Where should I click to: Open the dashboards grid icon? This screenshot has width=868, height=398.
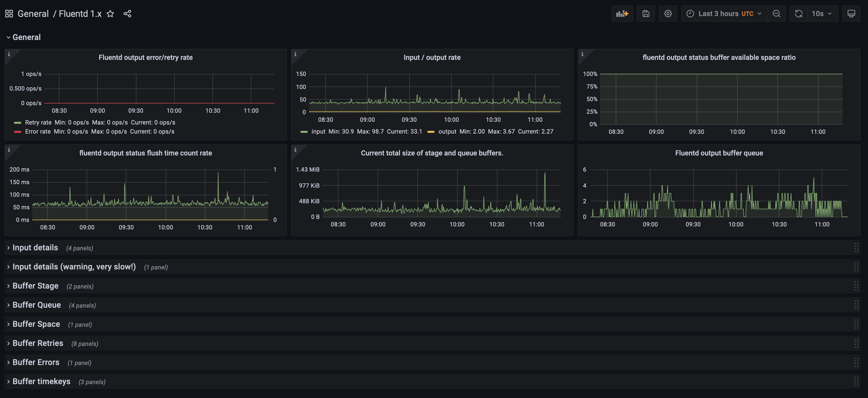9,14
